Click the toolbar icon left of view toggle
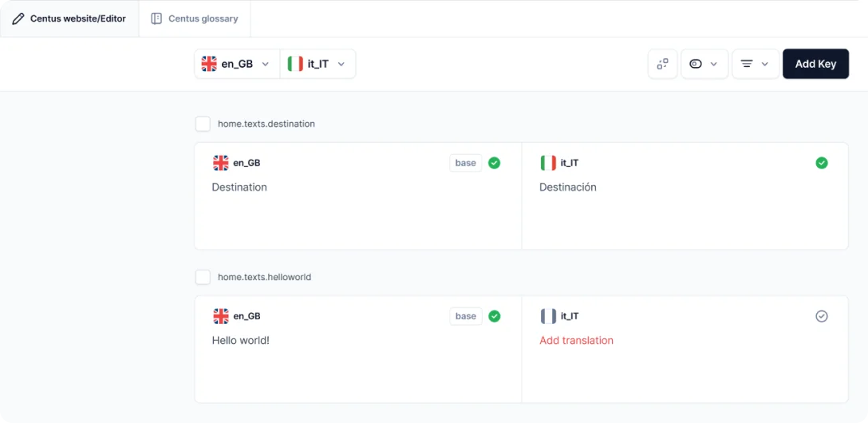 662,64
